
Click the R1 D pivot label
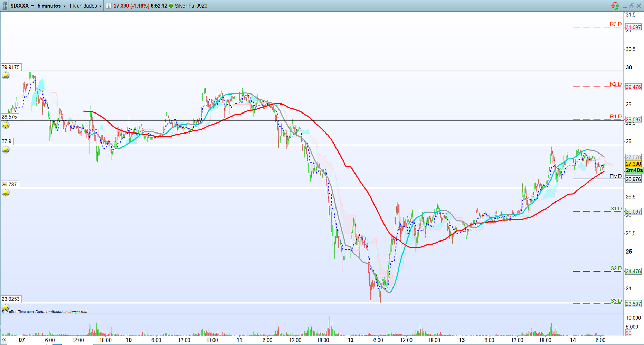616,117
